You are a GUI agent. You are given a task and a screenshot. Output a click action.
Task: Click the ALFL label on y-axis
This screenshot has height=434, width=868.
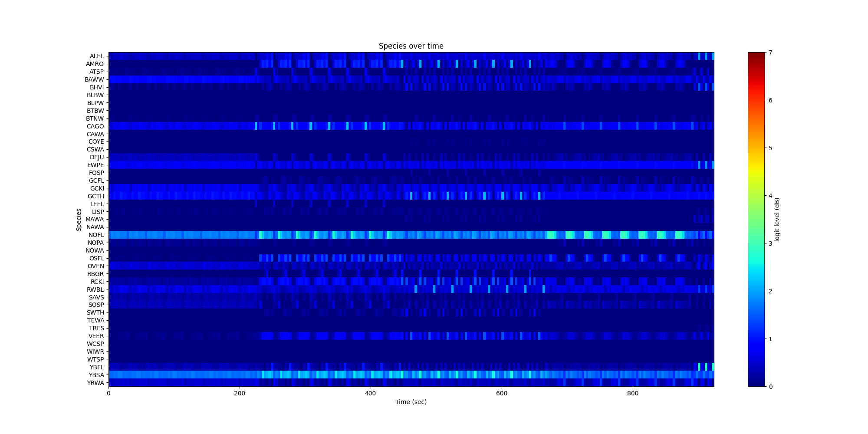[96, 56]
